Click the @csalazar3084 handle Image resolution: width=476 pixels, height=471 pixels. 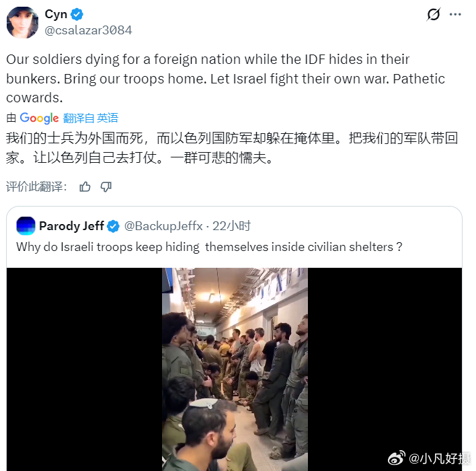tap(88, 30)
